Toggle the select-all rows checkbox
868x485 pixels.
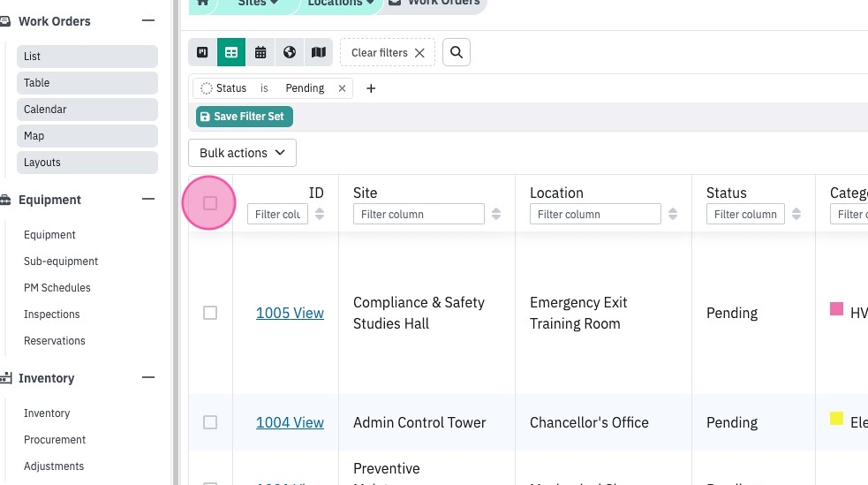click(x=210, y=203)
